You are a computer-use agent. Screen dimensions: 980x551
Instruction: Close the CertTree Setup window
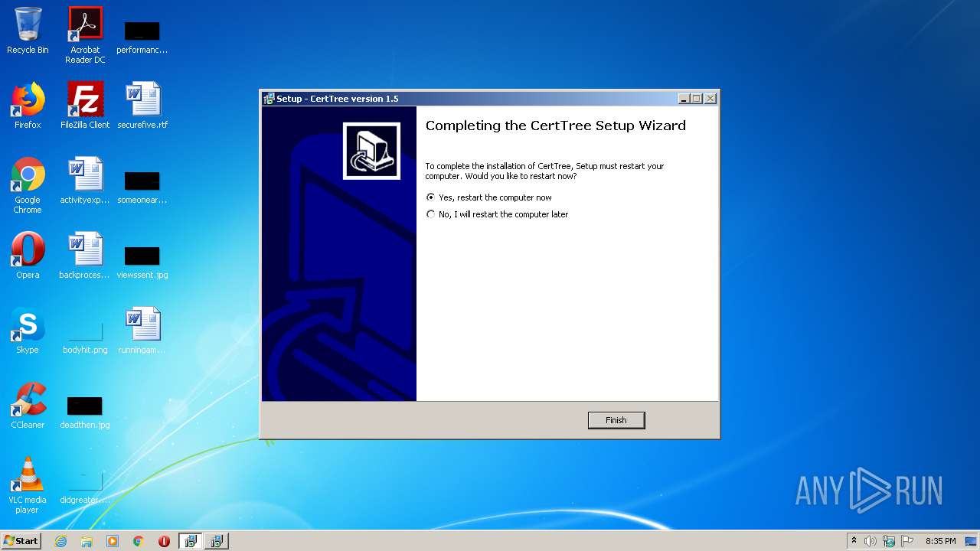coord(710,99)
